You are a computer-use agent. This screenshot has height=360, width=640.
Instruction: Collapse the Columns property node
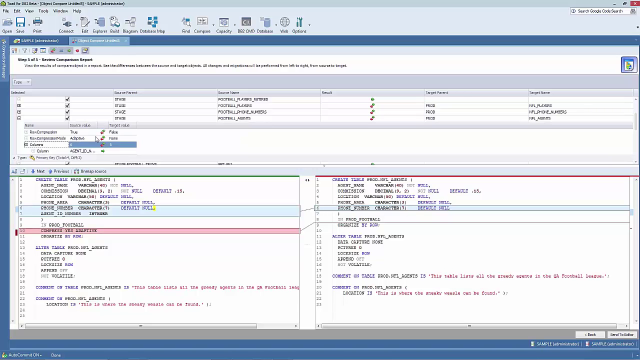[26, 144]
